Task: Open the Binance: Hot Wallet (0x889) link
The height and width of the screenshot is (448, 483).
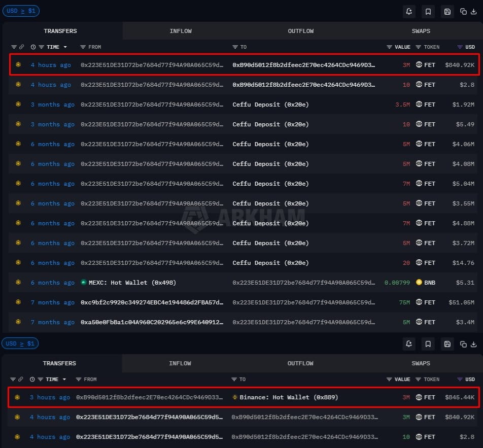Action: point(289,397)
